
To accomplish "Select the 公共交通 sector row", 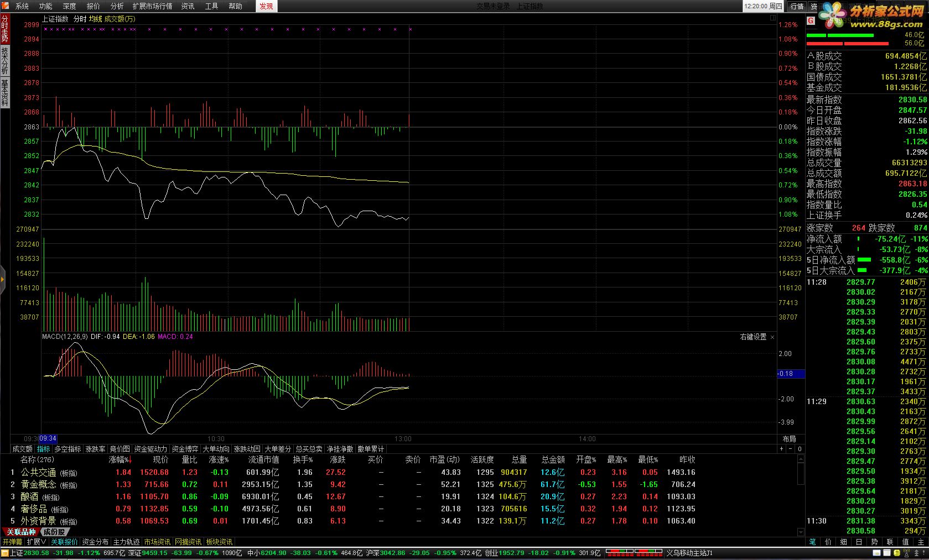I will tap(354, 473).
